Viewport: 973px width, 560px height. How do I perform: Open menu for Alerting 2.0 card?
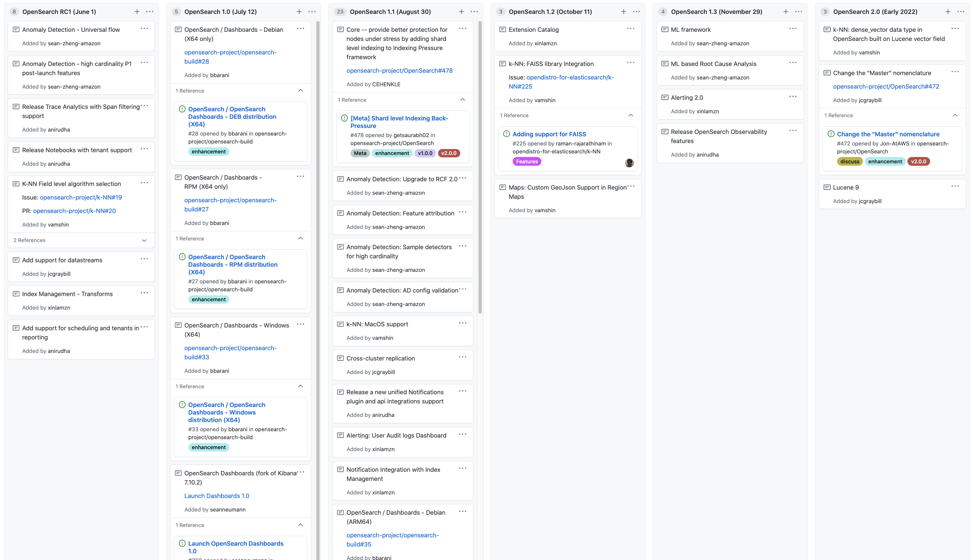click(x=793, y=97)
